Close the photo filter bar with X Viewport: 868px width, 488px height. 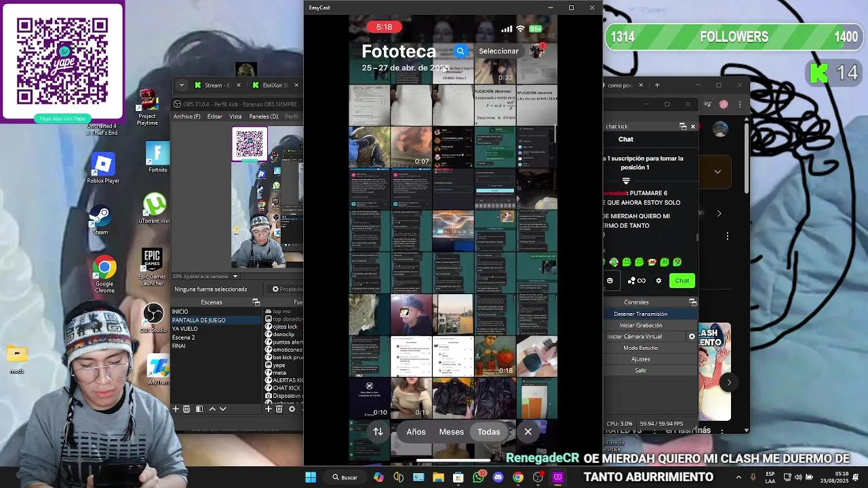528,432
